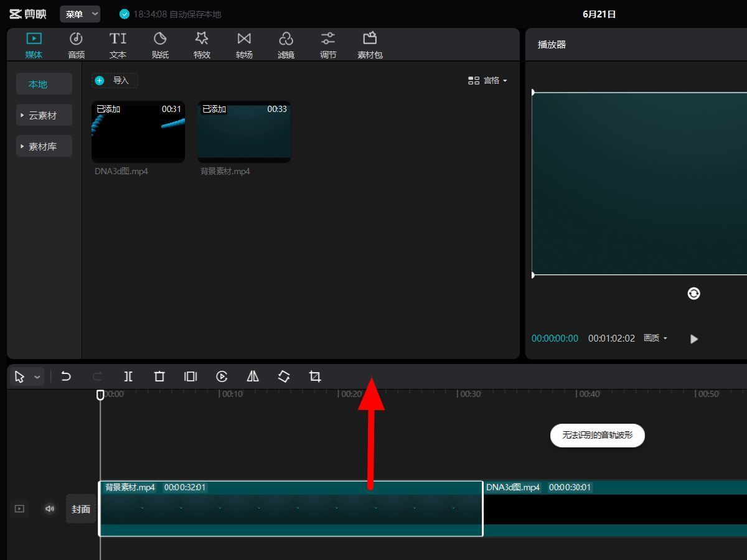Delete the selected clip with trash icon

pyautogui.click(x=159, y=376)
